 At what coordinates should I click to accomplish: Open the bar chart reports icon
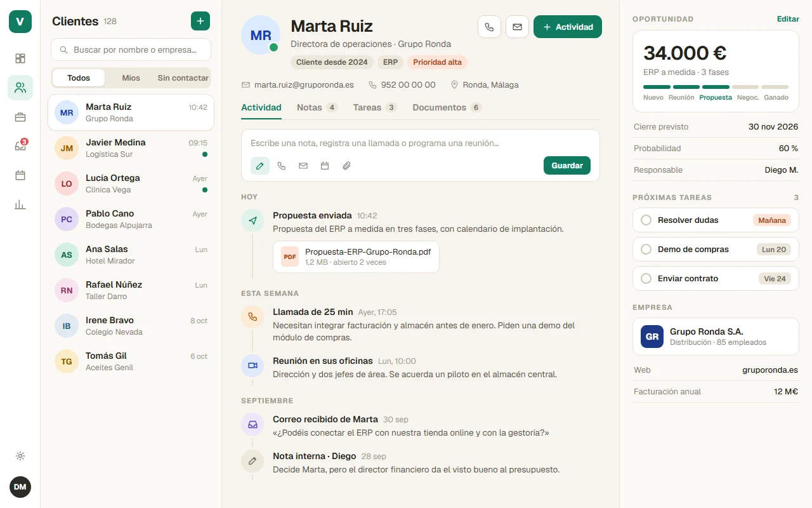click(20, 204)
